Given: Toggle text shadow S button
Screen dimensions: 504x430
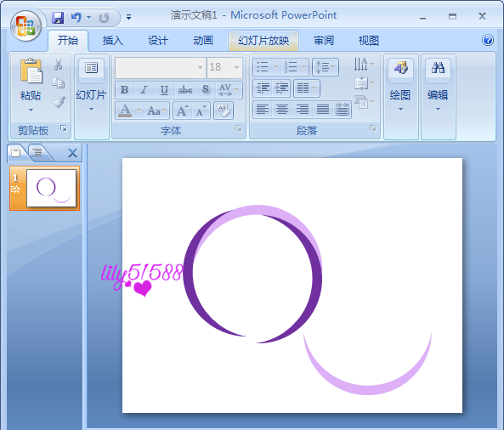Looking at the screenshot, I should pyautogui.click(x=206, y=90).
